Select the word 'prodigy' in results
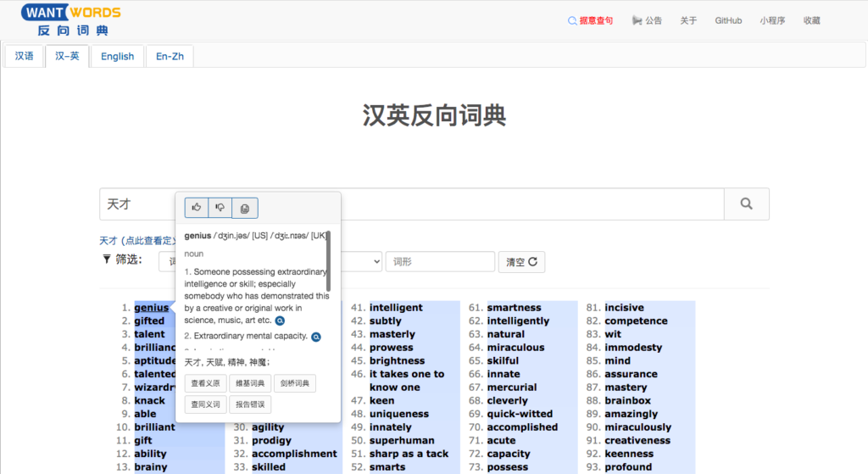Image resolution: width=868 pixels, height=474 pixels. [x=271, y=440]
